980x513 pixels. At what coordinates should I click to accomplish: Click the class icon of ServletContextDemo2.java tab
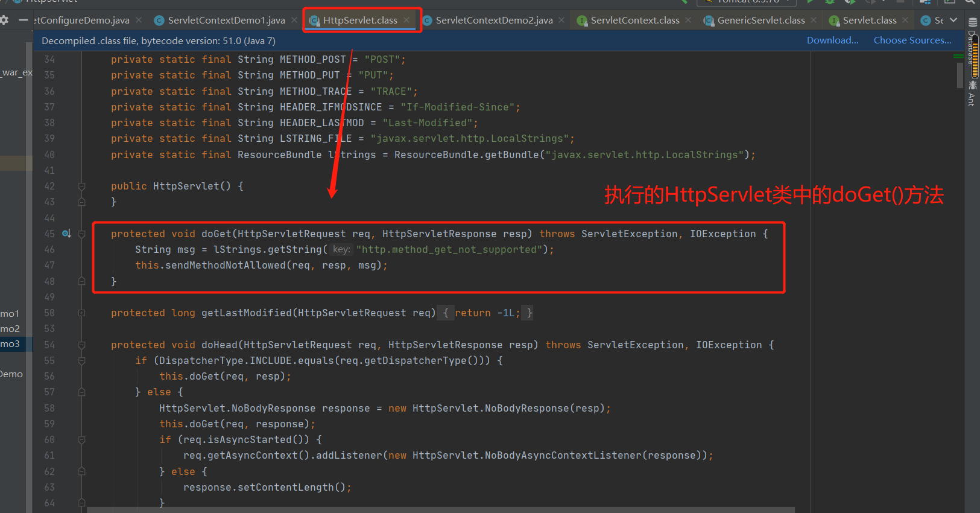coord(427,21)
